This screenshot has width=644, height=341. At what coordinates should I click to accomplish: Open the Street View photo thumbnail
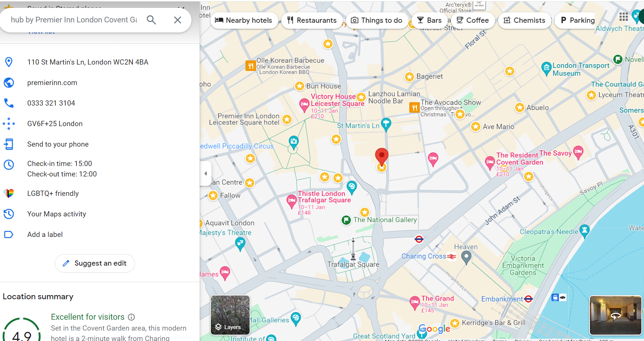(x=616, y=315)
